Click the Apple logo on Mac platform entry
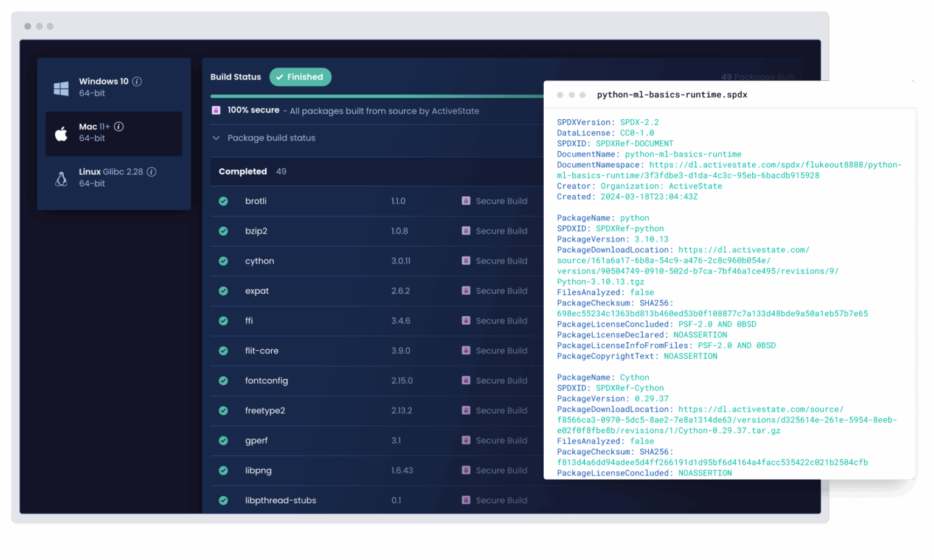The width and height of the screenshot is (934, 560). click(61, 133)
